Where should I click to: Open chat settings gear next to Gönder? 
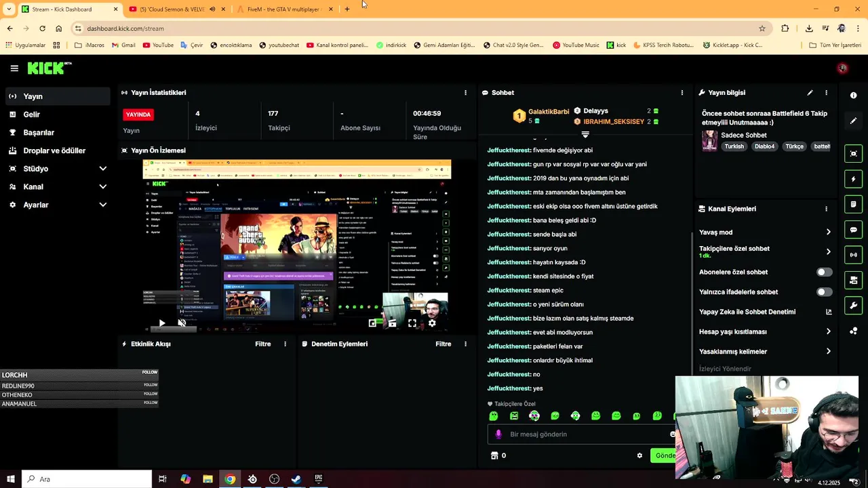coord(639,455)
